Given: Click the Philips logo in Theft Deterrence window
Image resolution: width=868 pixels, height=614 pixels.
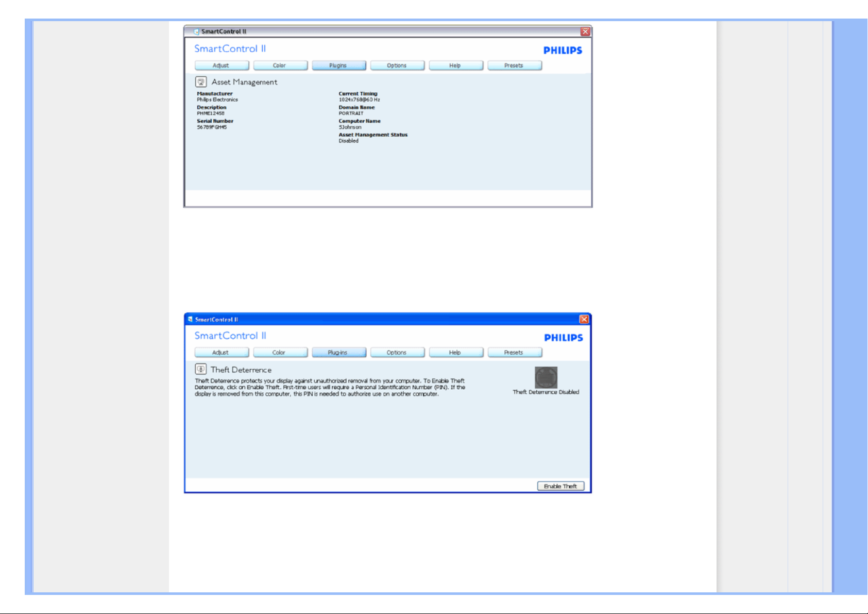Looking at the screenshot, I should (563, 338).
